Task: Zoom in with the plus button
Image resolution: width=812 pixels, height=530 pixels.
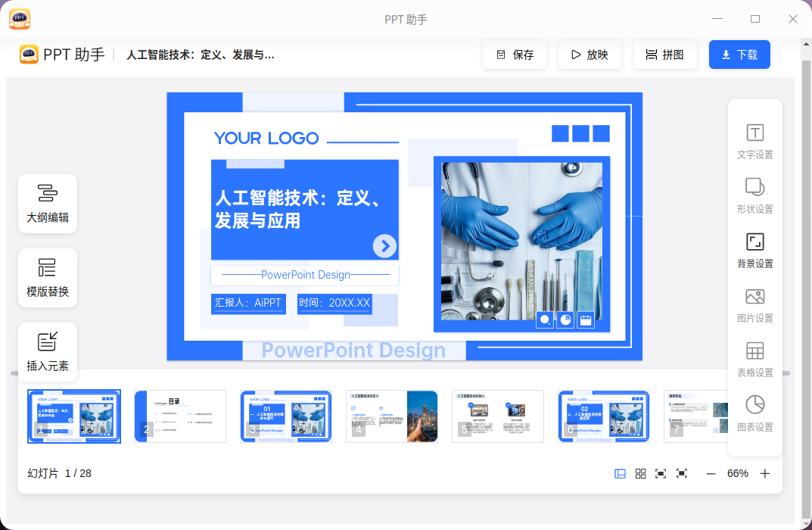Action: [x=765, y=473]
